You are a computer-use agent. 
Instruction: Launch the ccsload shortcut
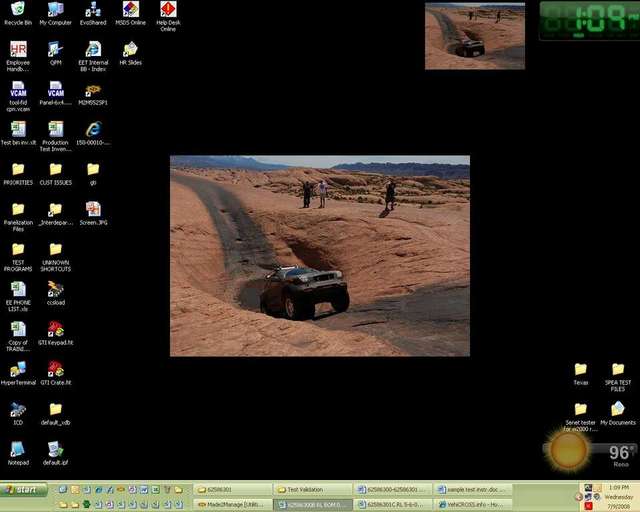click(x=56, y=293)
